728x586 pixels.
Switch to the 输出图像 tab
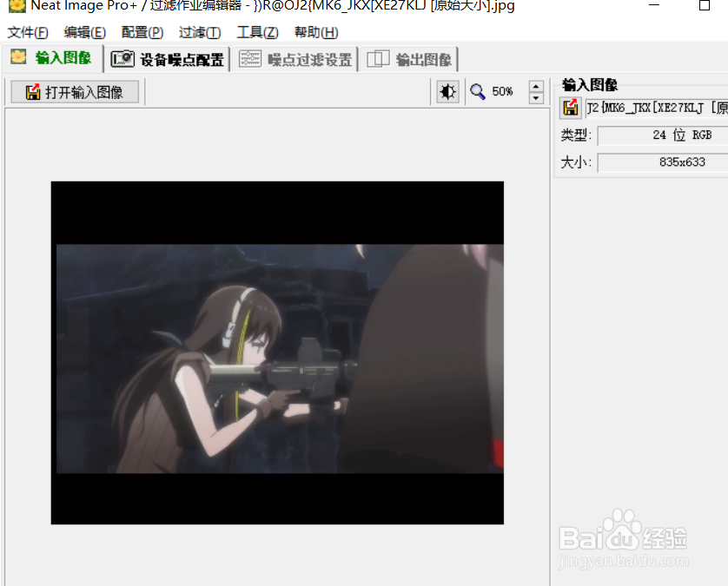click(409, 59)
